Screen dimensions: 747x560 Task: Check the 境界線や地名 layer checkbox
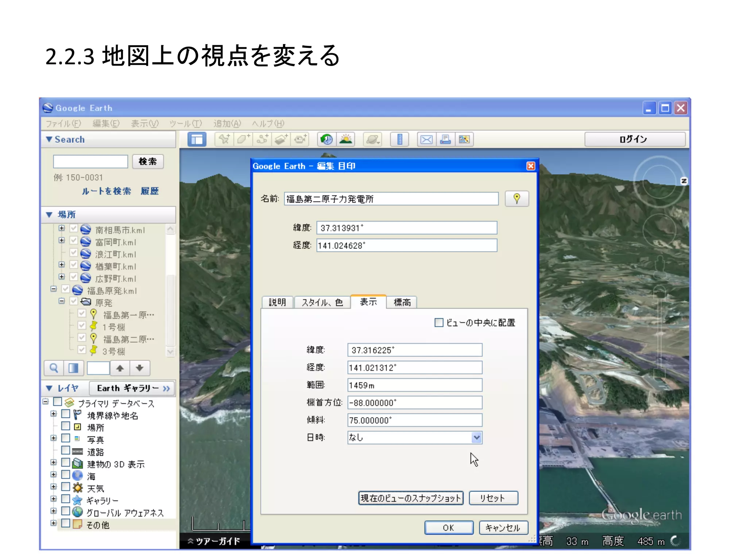click(66, 414)
